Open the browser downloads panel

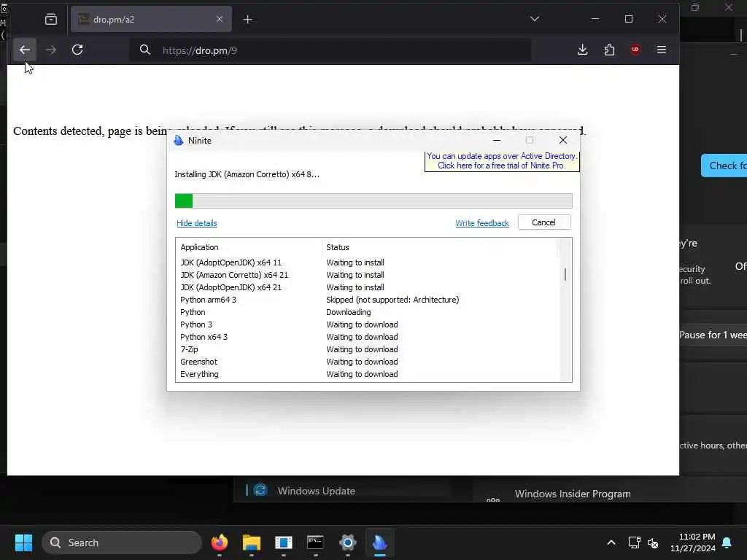[x=582, y=50]
